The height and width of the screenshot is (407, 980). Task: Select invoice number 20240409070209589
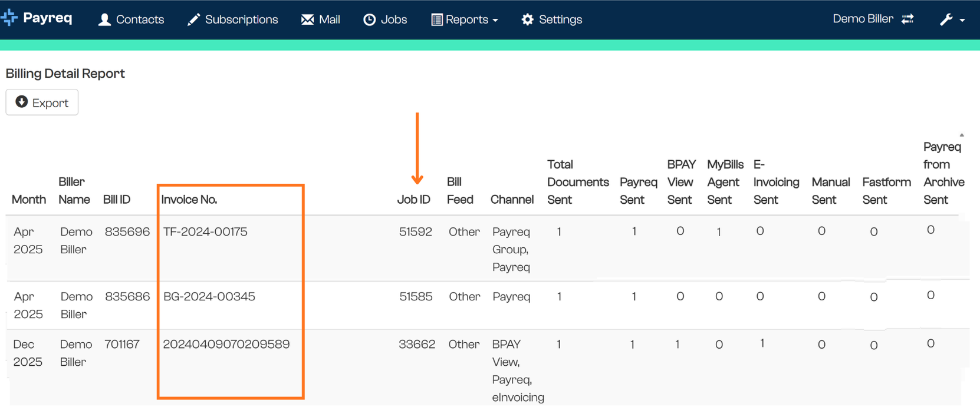226,344
